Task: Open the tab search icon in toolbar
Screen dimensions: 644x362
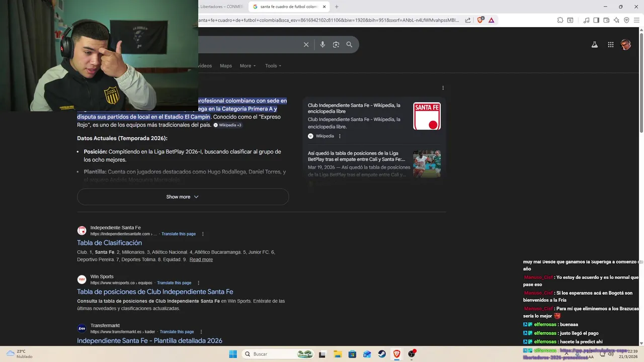Action: 570,20
